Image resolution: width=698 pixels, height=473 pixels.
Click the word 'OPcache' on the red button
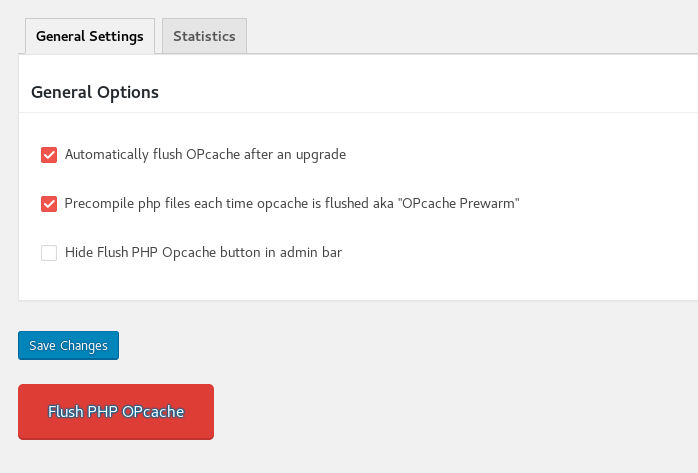[x=152, y=411]
